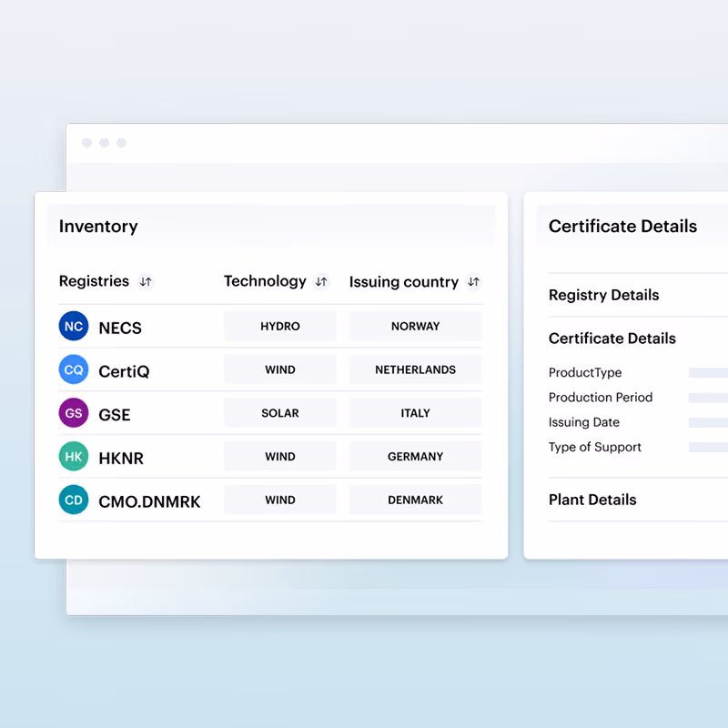This screenshot has height=728, width=728.
Task: Expand the Certificate Details subsection
Action: pyautogui.click(x=612, y=339)
